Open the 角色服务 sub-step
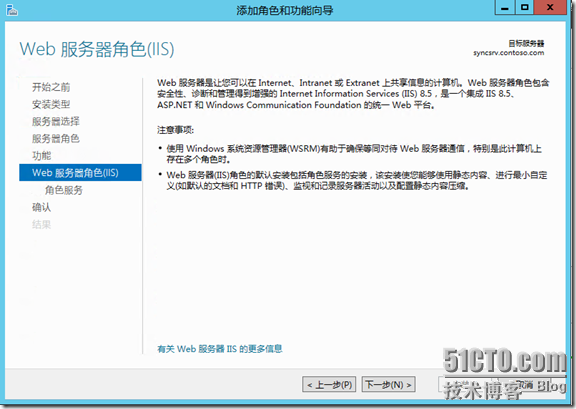Viewport: 576px width, 409px height. coord(64,190)
